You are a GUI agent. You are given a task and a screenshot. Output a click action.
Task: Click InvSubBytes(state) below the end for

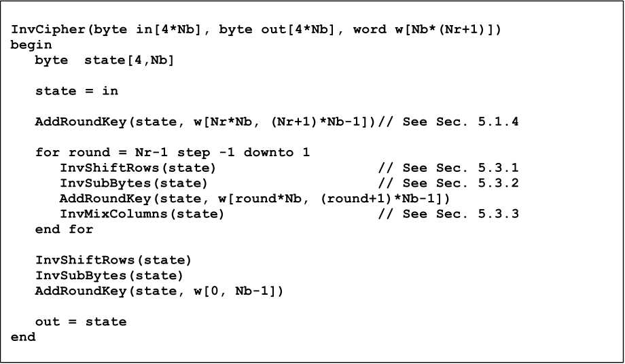click(x=109, y=276)
